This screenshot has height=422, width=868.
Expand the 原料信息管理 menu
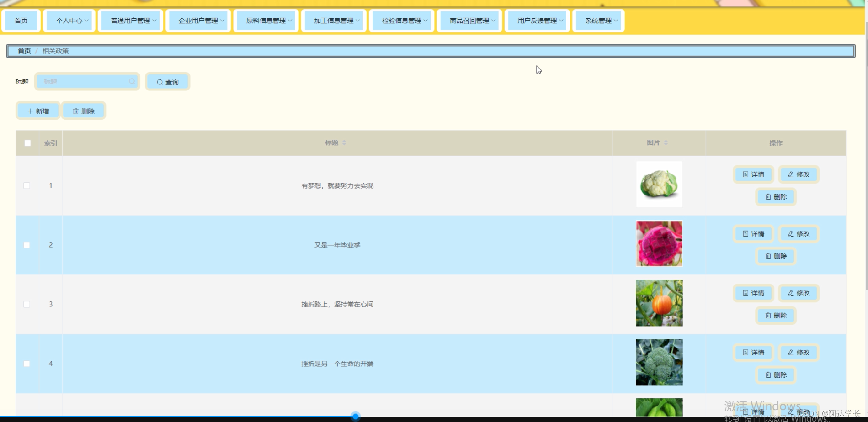266,20
